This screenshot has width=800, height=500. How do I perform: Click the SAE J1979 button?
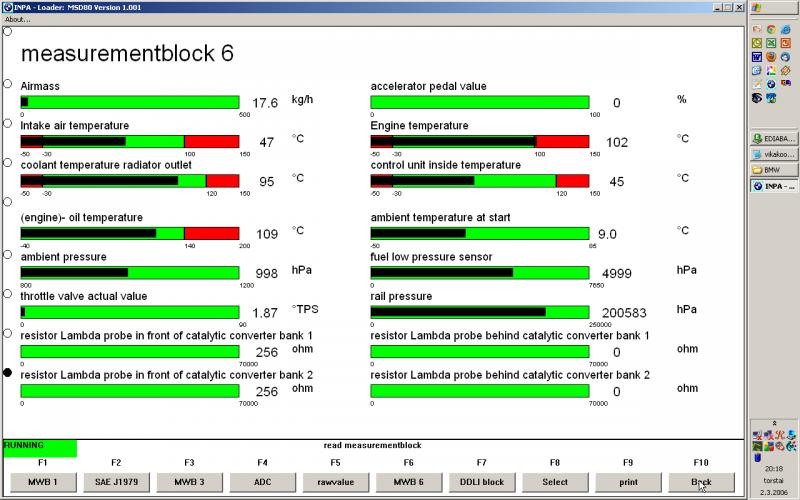(x=116, y=482)
